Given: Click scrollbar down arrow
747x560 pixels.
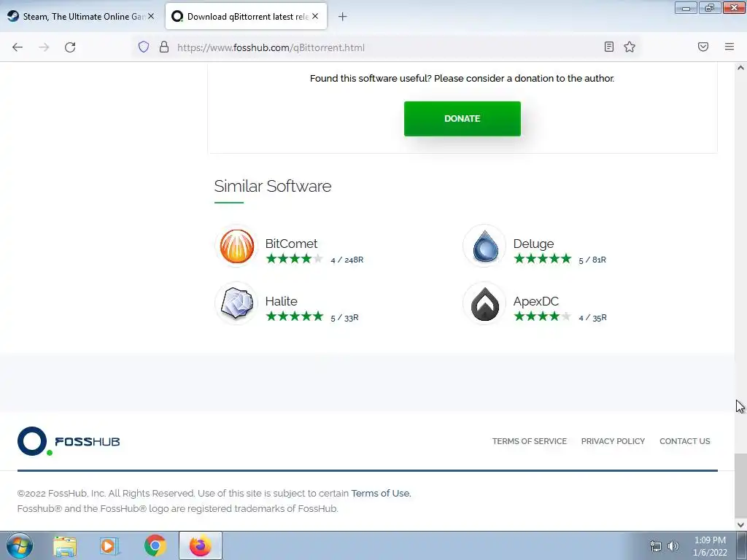Looking at the screenshot, I should pos(740,525).
